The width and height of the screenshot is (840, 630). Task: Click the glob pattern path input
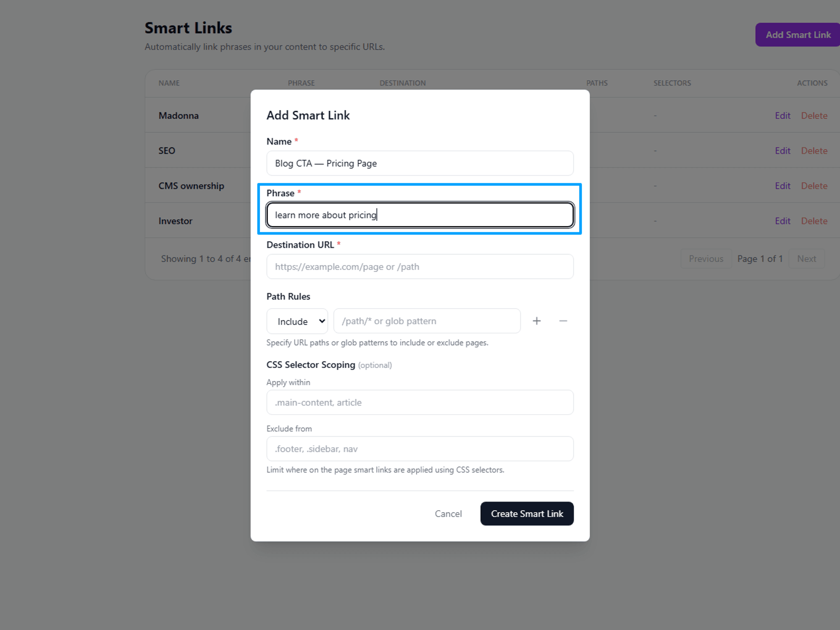pyautogui.click(x=426, y=321)
